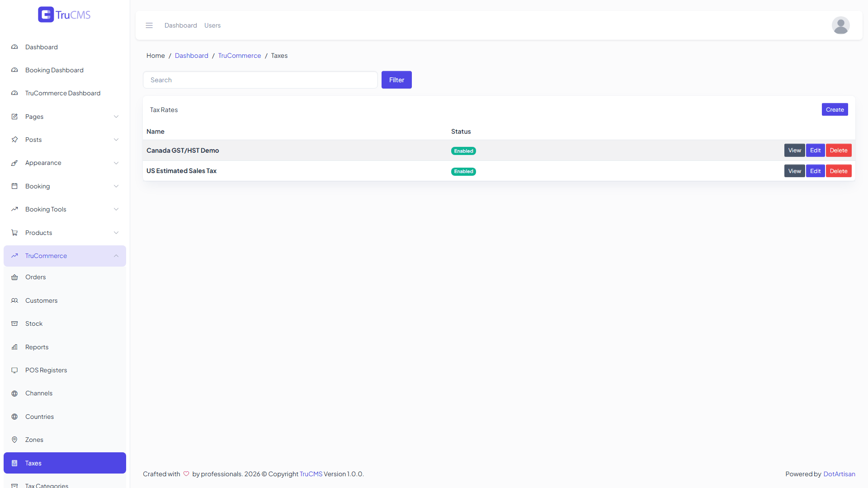Click the Booking calendar icon in sidebar
This screenshot has height=488, width=868.
14,186
